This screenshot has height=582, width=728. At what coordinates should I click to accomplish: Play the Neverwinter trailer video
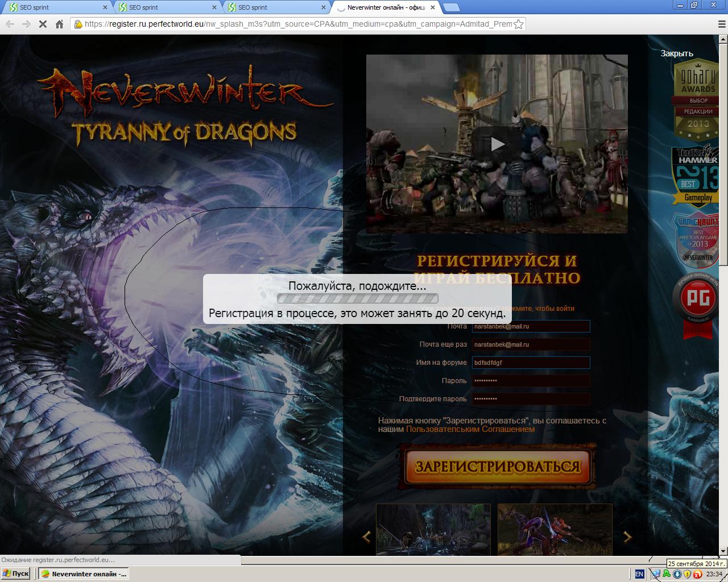tap(497, 144)
